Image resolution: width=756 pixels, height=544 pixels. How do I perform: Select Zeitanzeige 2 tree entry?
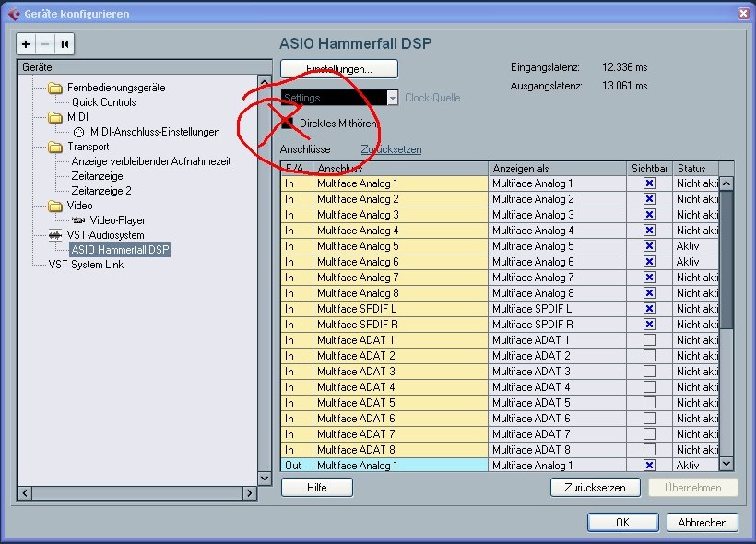[101, 191]
